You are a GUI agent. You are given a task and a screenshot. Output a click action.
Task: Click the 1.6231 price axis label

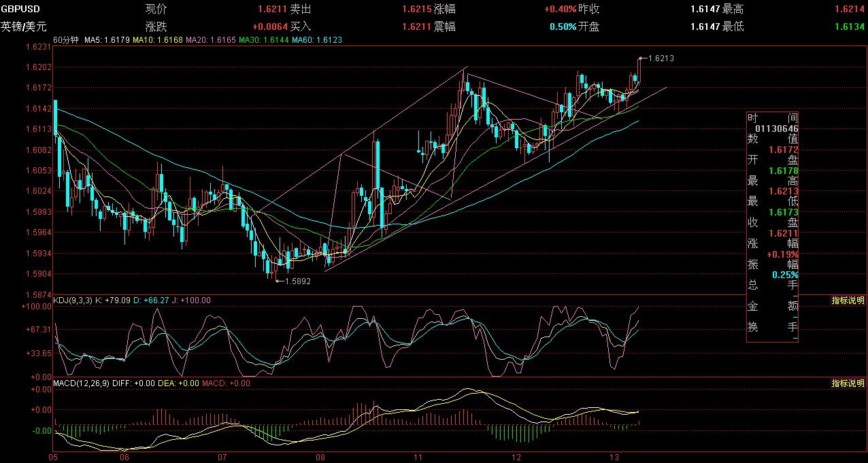38,47
